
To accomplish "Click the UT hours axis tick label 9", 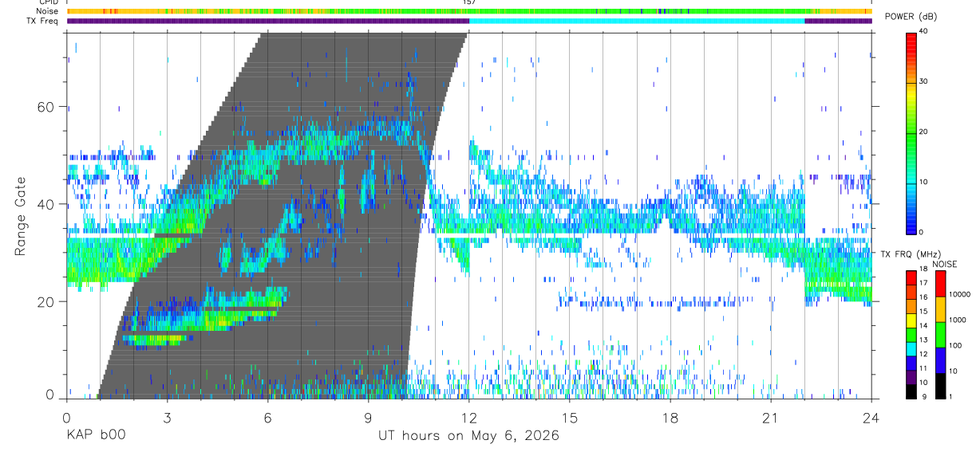I will [369, 418].
